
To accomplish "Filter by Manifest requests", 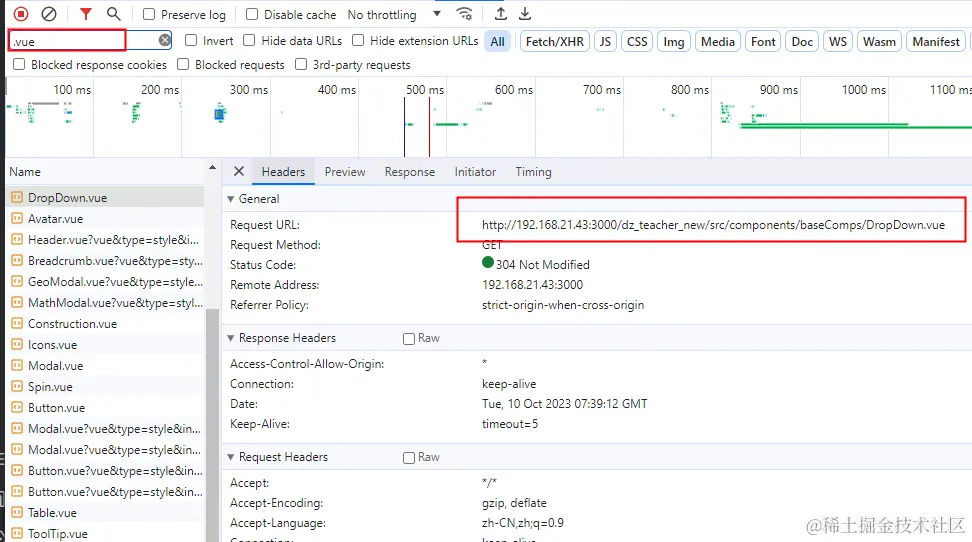I will [x=935, y=42].
